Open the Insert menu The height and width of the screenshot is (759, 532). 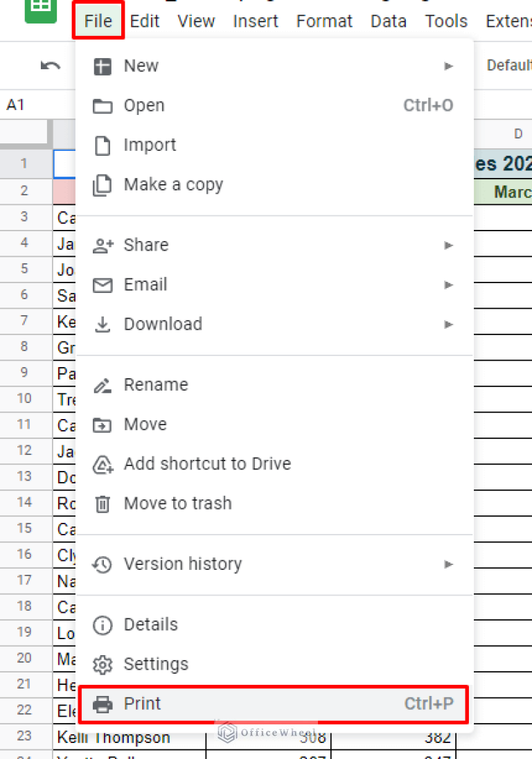coord(256,21)
